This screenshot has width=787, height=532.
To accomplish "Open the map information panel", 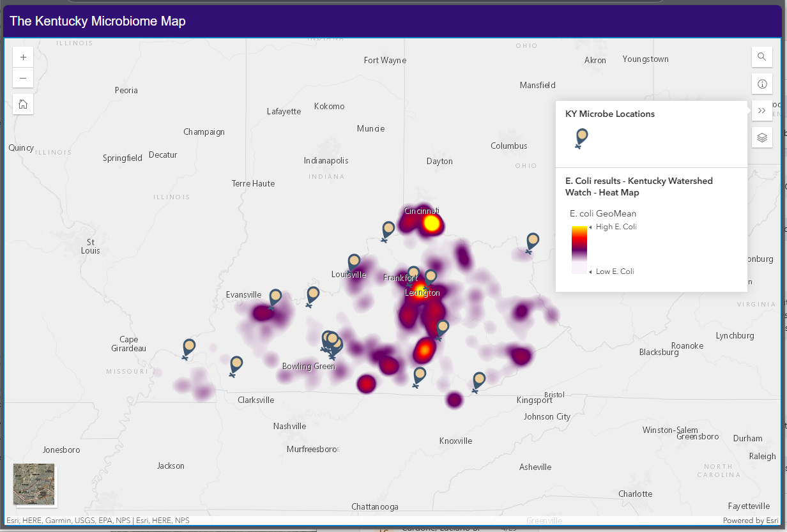I will click(761, 84).
